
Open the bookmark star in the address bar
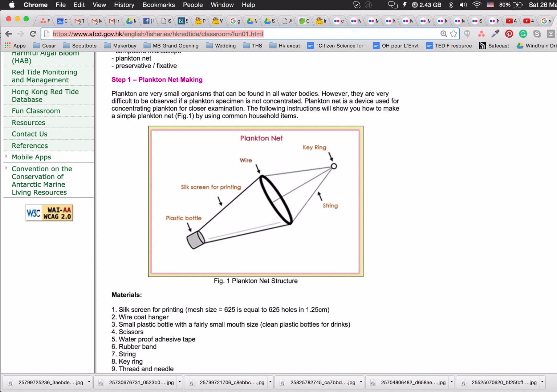pyautogui.click(x=453, y=34)
